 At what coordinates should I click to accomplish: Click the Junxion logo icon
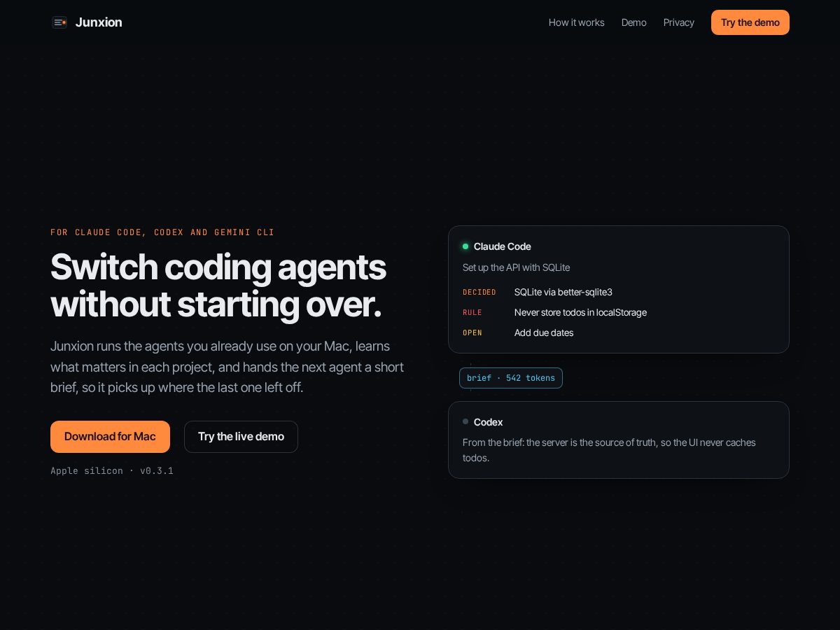(59, 22)
